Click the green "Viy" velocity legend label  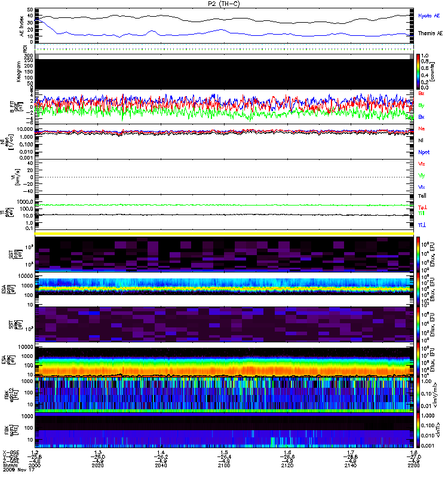click(422, 176)
